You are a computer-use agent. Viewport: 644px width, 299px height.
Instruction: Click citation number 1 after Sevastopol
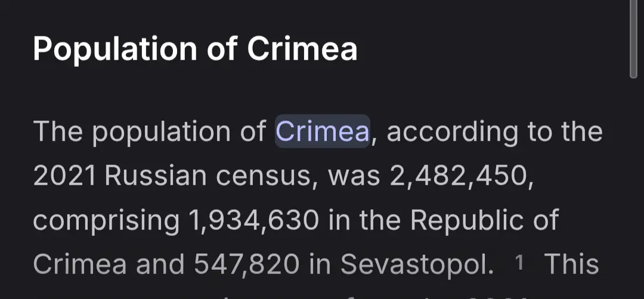[519, 263]
